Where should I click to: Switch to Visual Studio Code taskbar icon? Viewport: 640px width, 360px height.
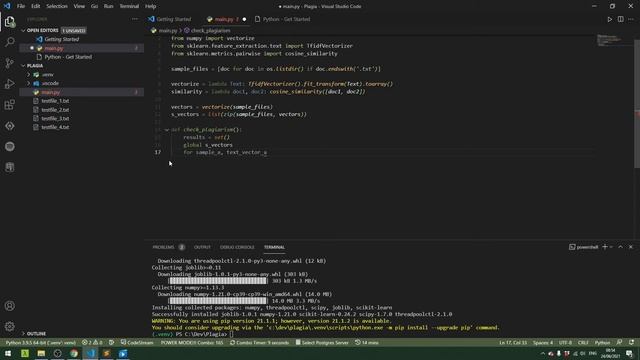pos(91,353)
